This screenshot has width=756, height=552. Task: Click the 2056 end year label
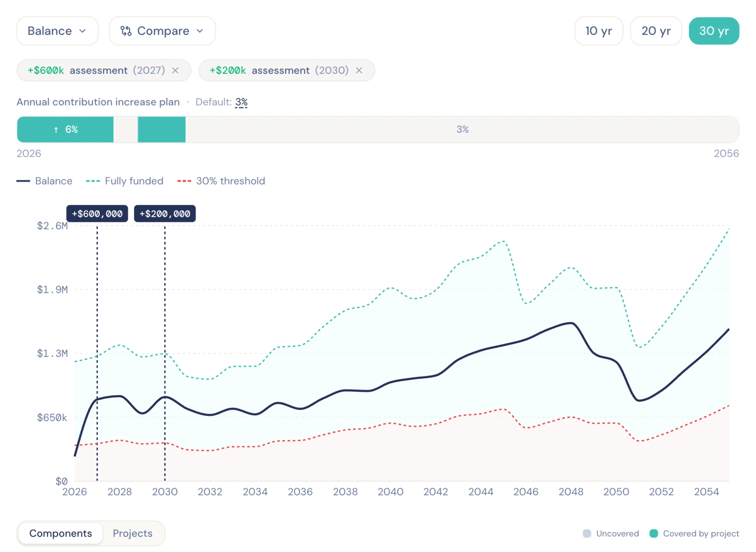coord(726,154)
